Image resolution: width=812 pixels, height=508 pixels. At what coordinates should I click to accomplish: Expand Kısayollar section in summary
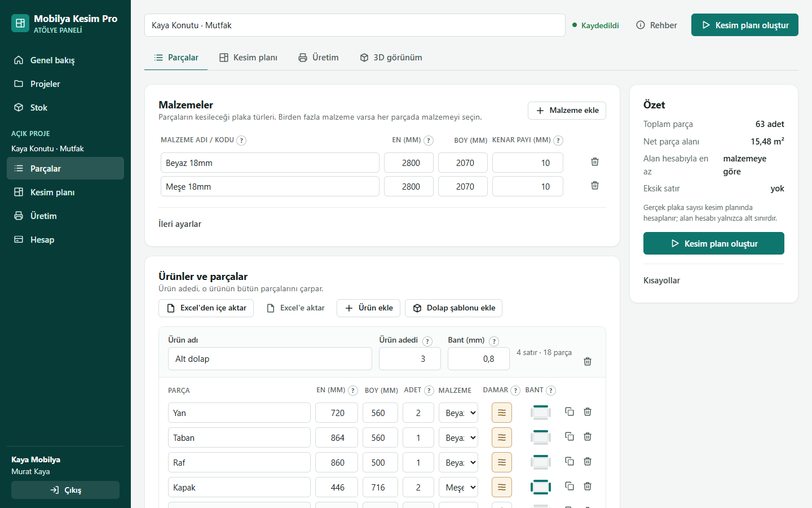coord(661,281)
